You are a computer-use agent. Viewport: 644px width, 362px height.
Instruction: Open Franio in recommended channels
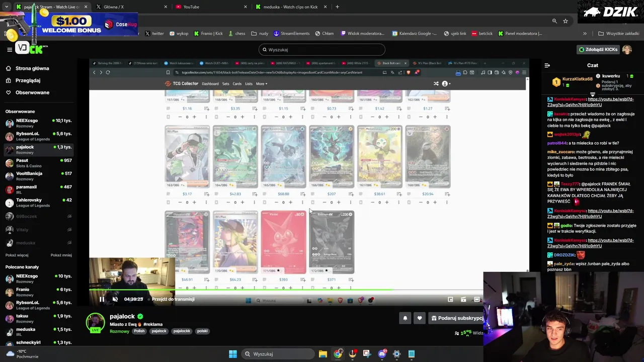tap(38, 292)
